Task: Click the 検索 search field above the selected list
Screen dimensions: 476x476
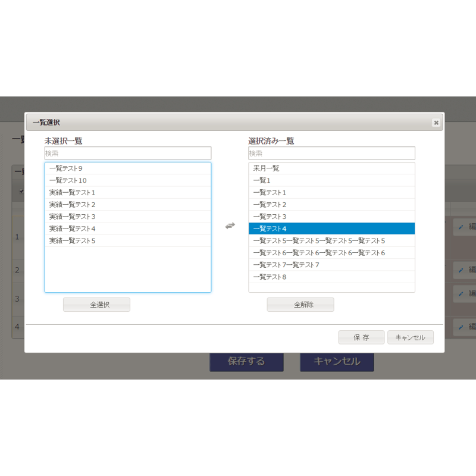Action: pos(331,153)
